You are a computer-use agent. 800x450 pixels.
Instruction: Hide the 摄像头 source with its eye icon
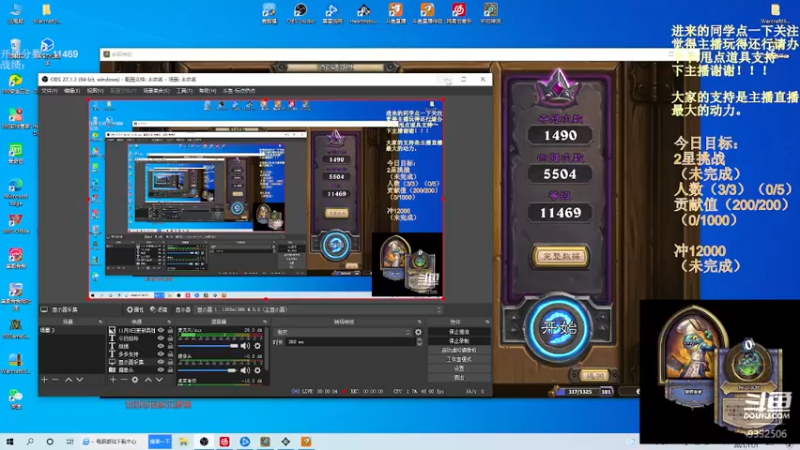point(161,370)
